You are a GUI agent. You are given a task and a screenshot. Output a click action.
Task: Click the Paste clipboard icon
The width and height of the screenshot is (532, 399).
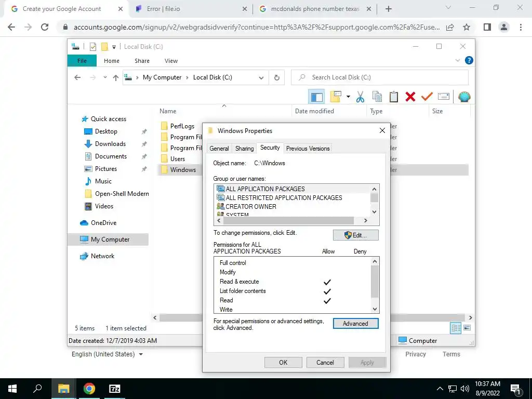394,97
